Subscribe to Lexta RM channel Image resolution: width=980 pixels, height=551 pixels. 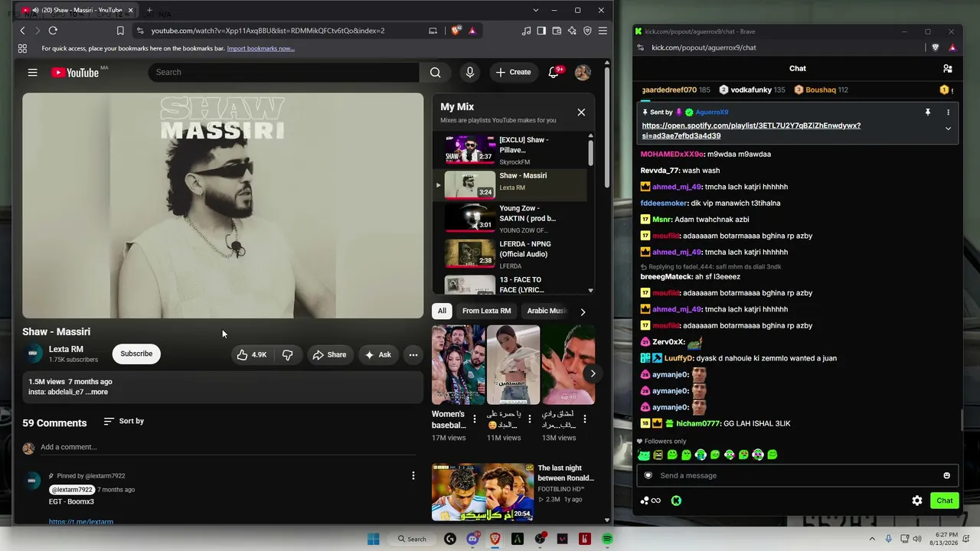coord(136,354)
